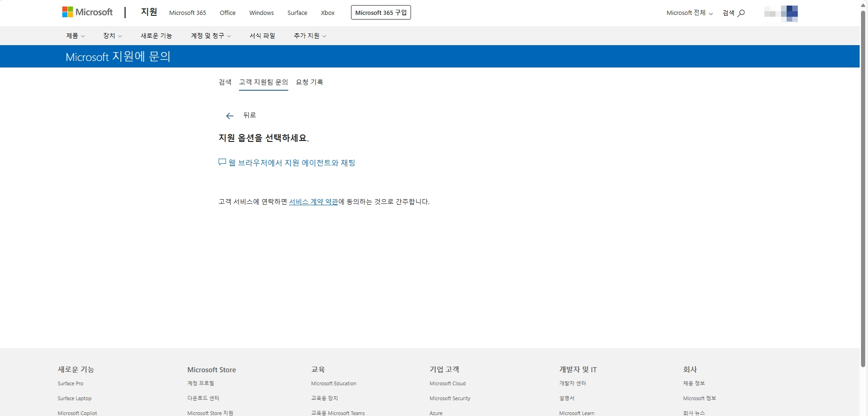The width and height of the screenshot is (868, 416).
Task: Switch to 고객 지원팀 문의 tab
Action: pos(264,82)
